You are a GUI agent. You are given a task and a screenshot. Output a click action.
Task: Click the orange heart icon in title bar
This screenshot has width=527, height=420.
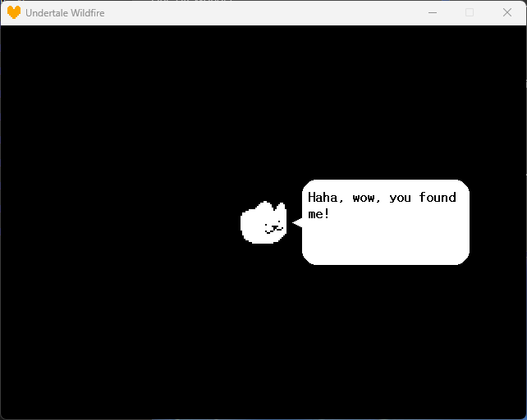(x=14, y=12)
